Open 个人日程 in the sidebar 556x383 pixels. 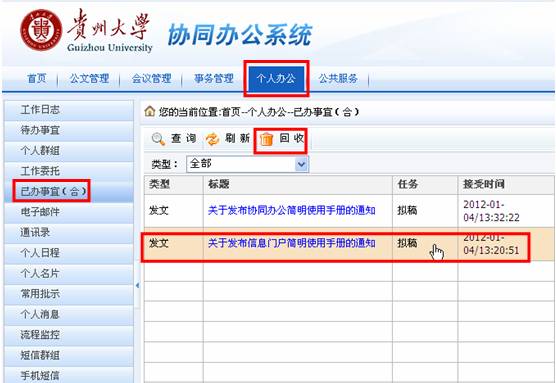pos(69,253)
